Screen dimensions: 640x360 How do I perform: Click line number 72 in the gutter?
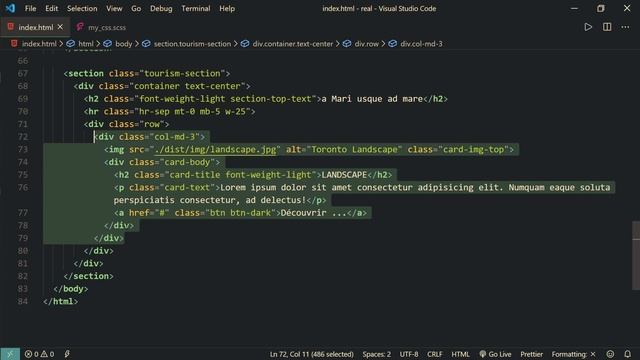click(x=23, y=137)
